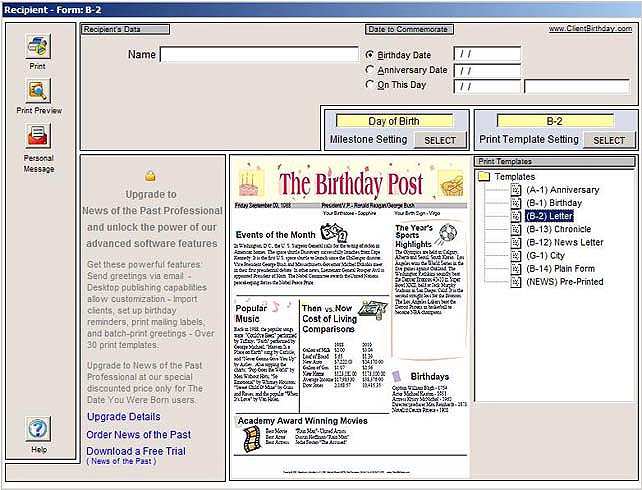Screen dimensions: 642x490
Task: Open the Upgrade Details link
Action: [x=124, y=417]
